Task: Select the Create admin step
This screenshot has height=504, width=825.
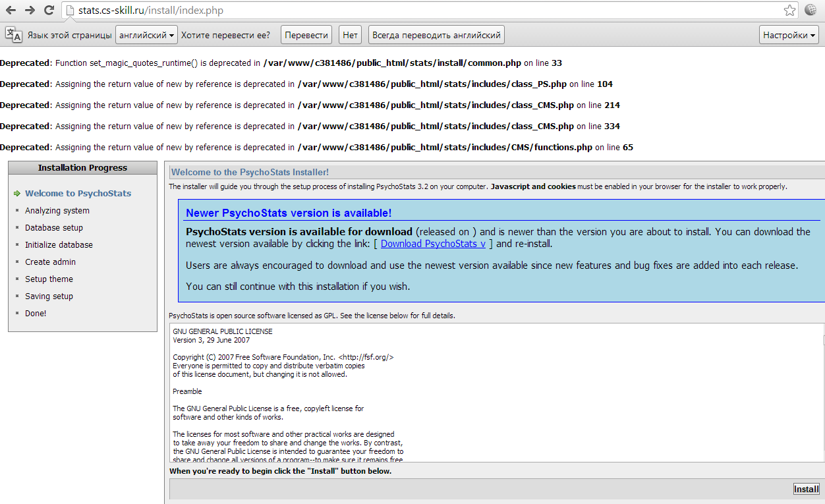Action: point(50,262)
